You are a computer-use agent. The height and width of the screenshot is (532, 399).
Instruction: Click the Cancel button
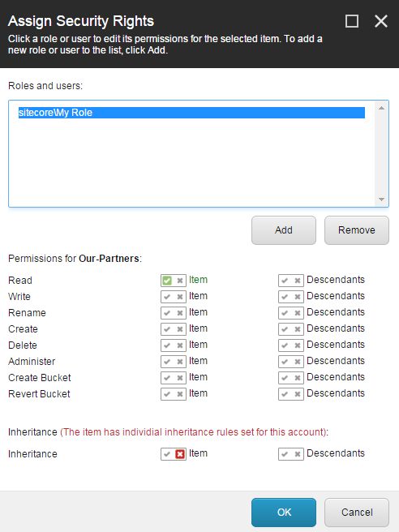[357, 513]
